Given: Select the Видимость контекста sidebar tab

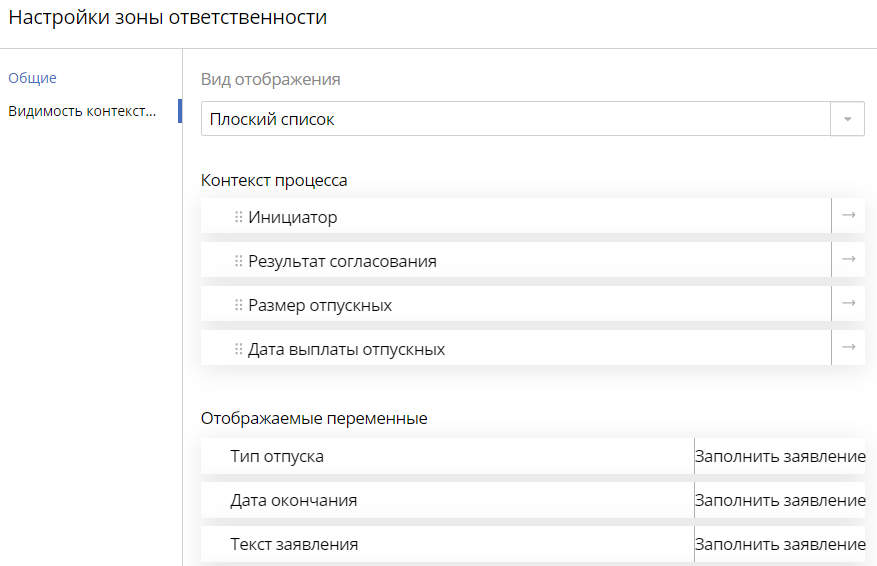Looking at the screenshot, I should pos(82,111).
